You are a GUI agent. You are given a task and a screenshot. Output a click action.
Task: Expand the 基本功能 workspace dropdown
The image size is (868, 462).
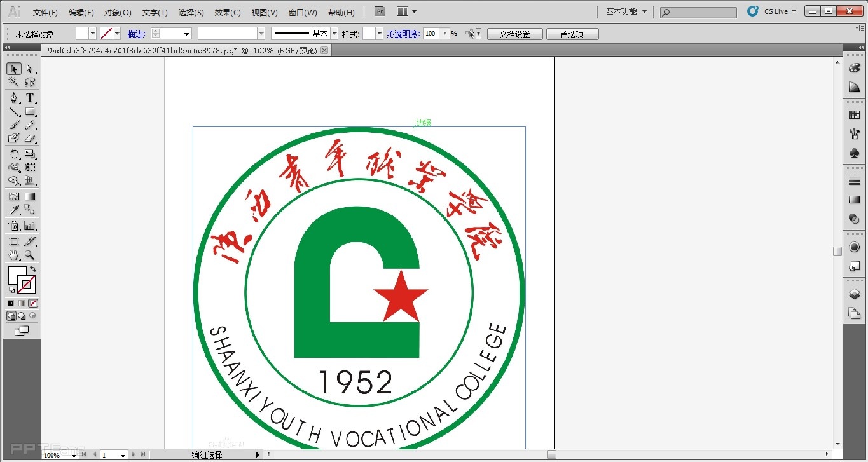click(x=626, y=11)
